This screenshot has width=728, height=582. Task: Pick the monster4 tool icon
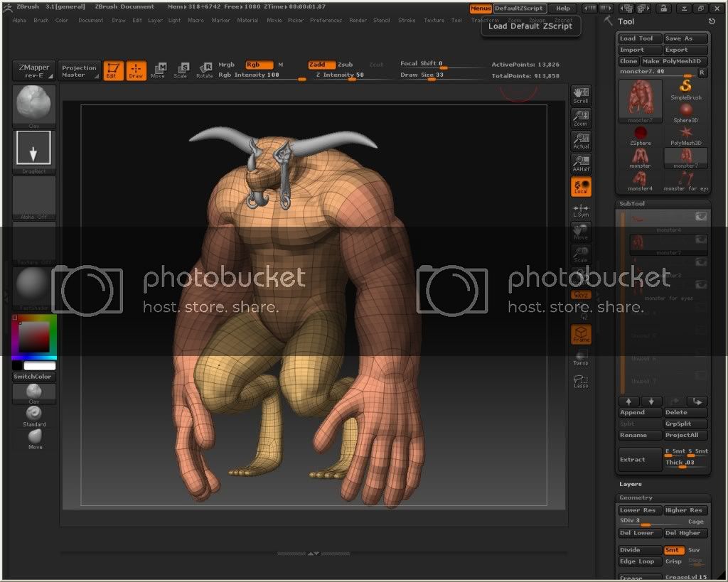coord(641,181)
